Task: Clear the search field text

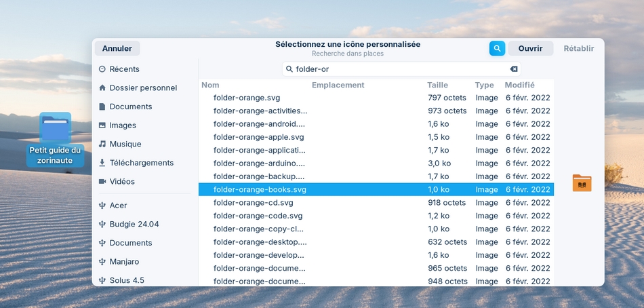Action: 513,69
